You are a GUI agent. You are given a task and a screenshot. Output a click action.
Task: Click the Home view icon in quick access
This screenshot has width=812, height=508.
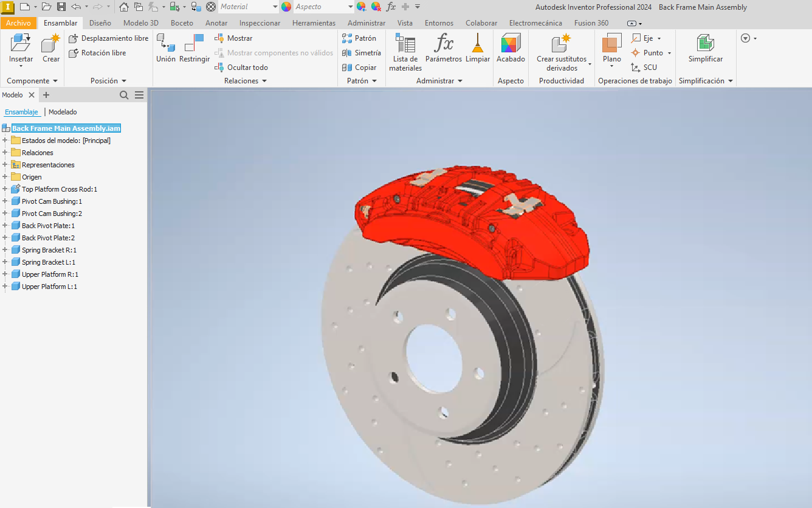pos(124,7)
